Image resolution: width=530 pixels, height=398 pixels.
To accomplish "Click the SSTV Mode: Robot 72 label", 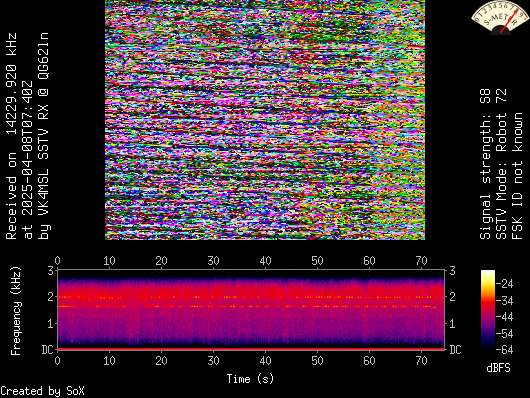I will tap(502, 164).
